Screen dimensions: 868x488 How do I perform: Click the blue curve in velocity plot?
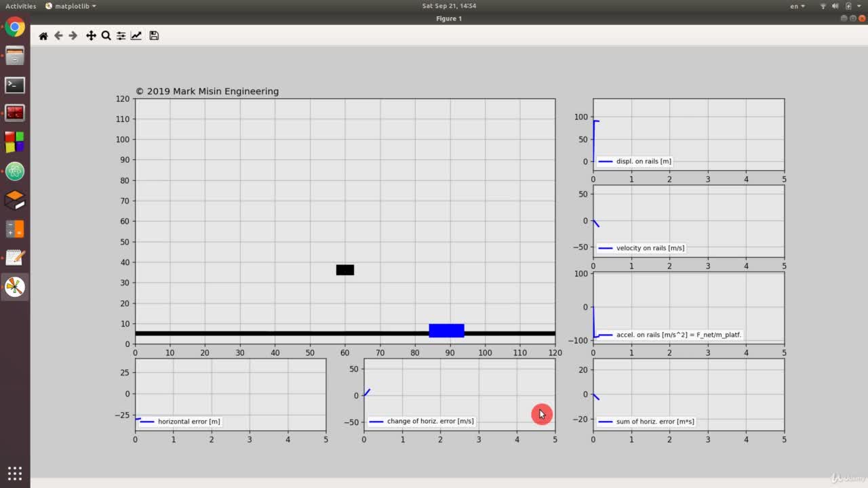[596, 223]
